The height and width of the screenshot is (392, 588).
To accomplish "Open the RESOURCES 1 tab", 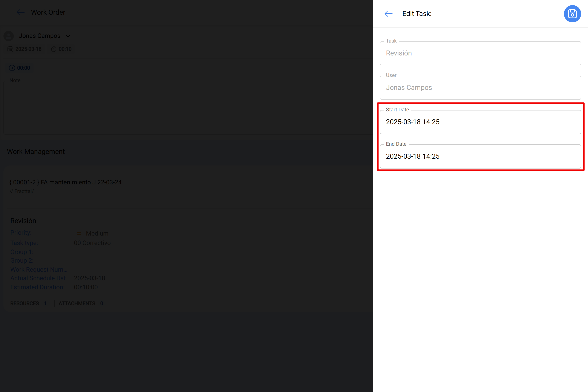I will (29, 303).
